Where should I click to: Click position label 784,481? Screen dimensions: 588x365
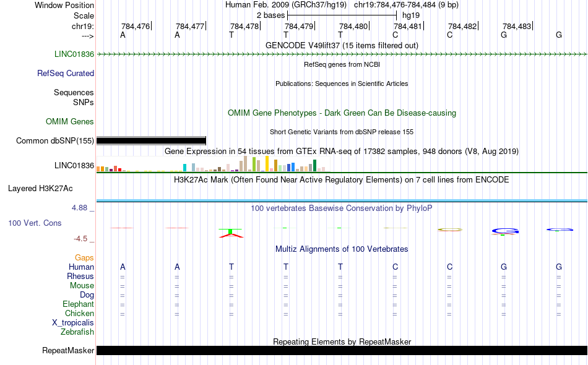(x=408, y=26)
